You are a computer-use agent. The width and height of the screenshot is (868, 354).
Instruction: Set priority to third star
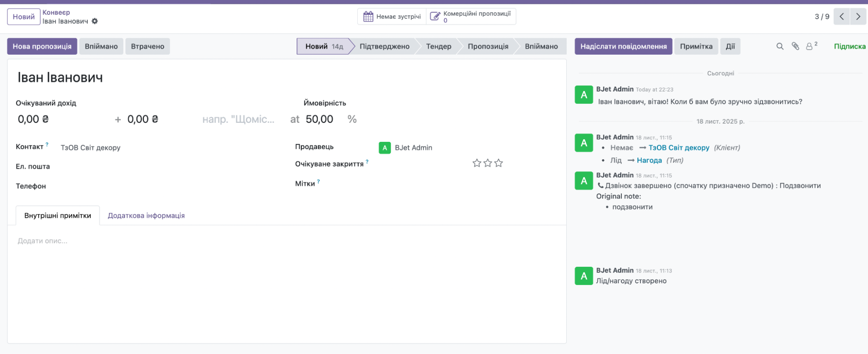point(498,163)
